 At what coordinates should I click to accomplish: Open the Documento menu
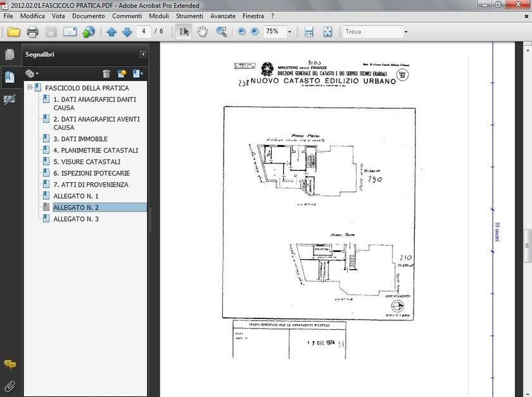click(x=89, y=16)
